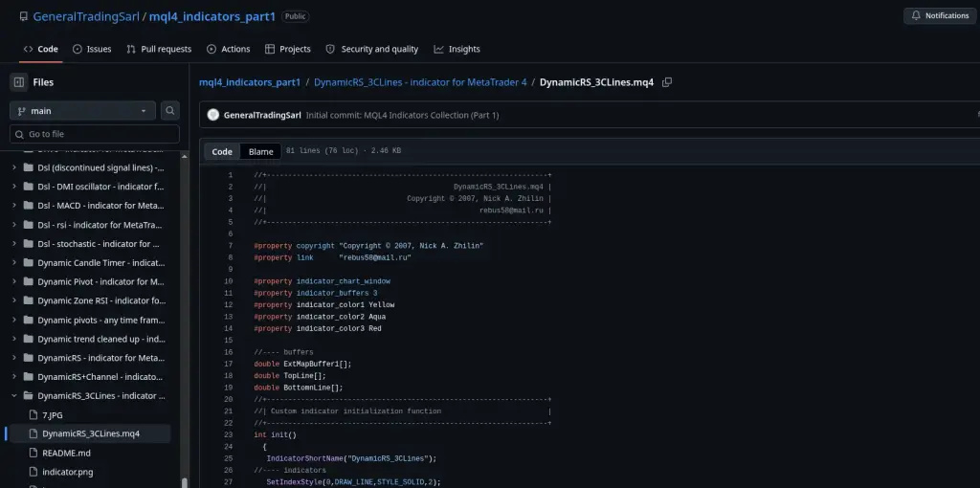Expand the Dynamic Pivot folder chevron
Screen dimensions: 980x488
(x=14, y=282)
